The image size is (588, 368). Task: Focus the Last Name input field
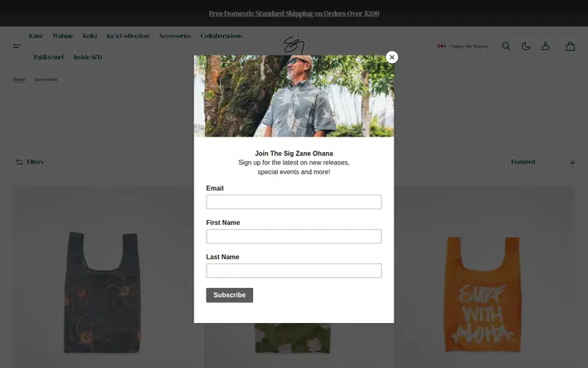point(294,271)
